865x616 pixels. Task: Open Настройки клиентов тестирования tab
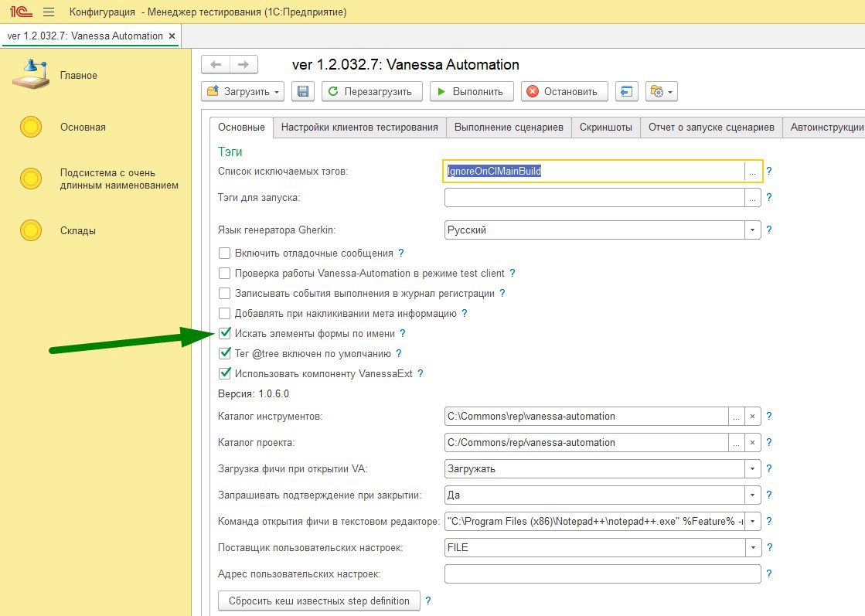point(359,128)
